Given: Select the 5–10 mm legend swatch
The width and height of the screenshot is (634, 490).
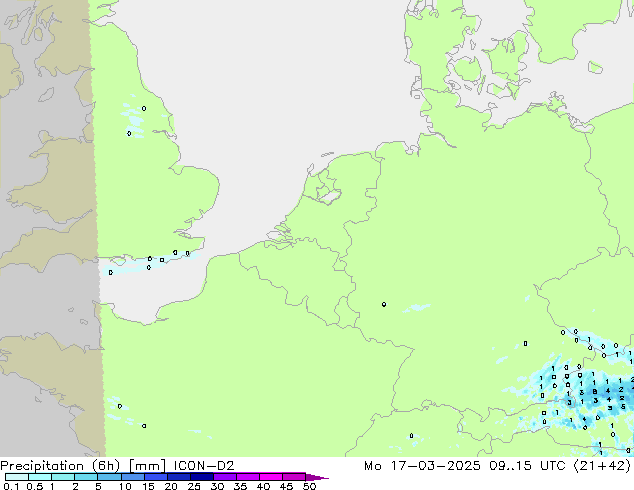Looking at the screenshot, I should pos(109,477).
